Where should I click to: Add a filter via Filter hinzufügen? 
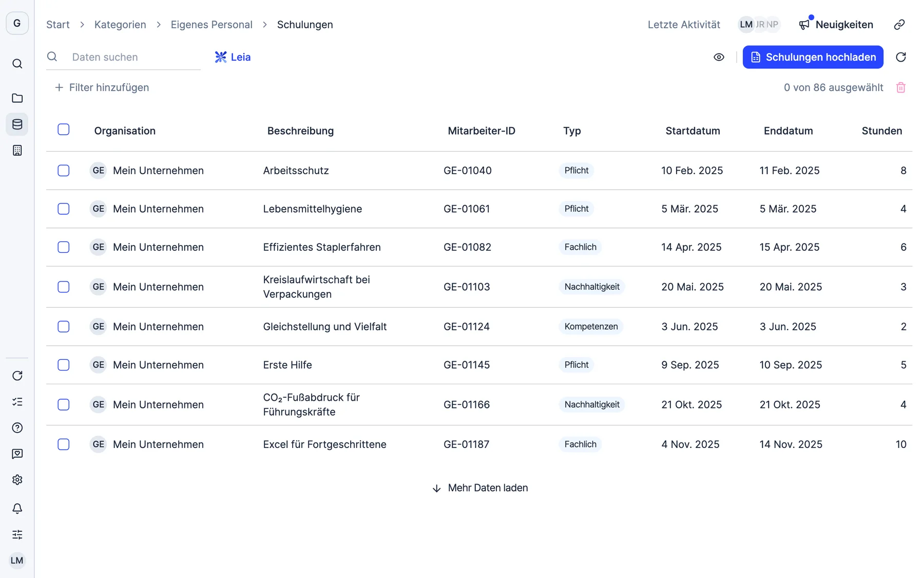(102, 87)
